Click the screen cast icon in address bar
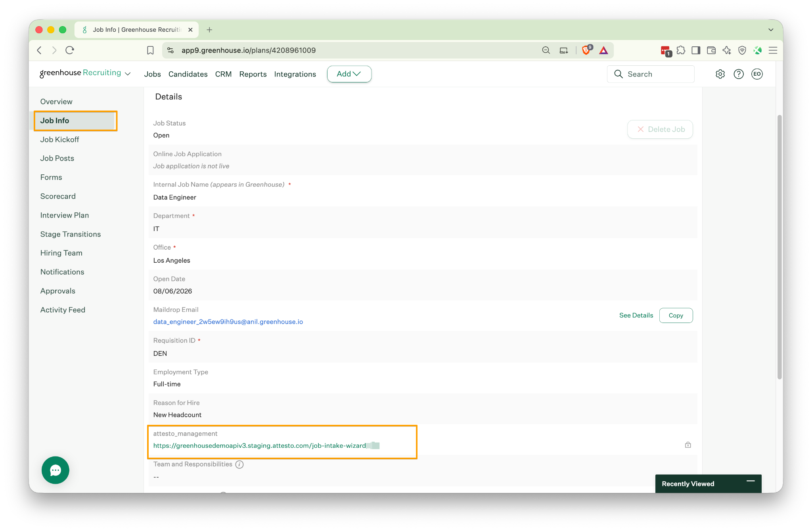812x531 pixels. tap(564, 50)
